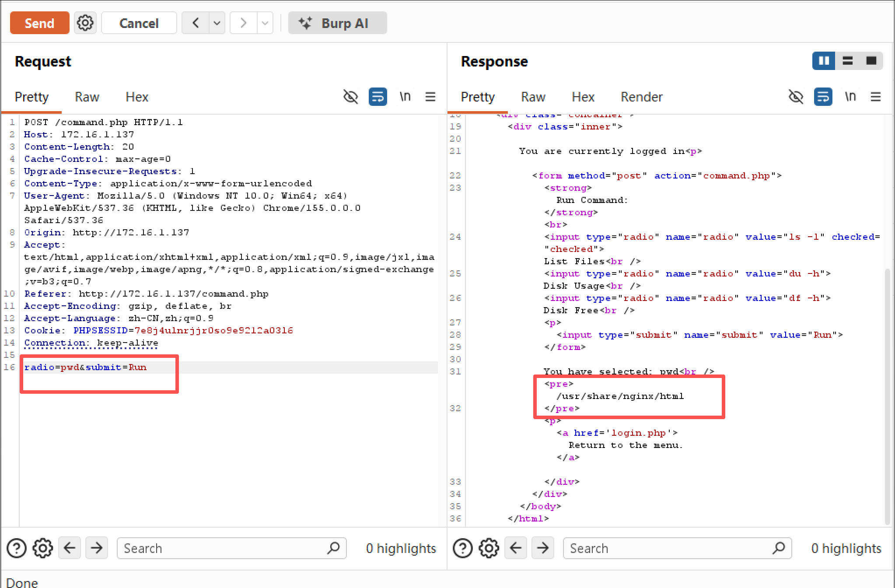Open request settings gear beside Send
The width and height of the screenshot is (895, 588).
point(85,23)
